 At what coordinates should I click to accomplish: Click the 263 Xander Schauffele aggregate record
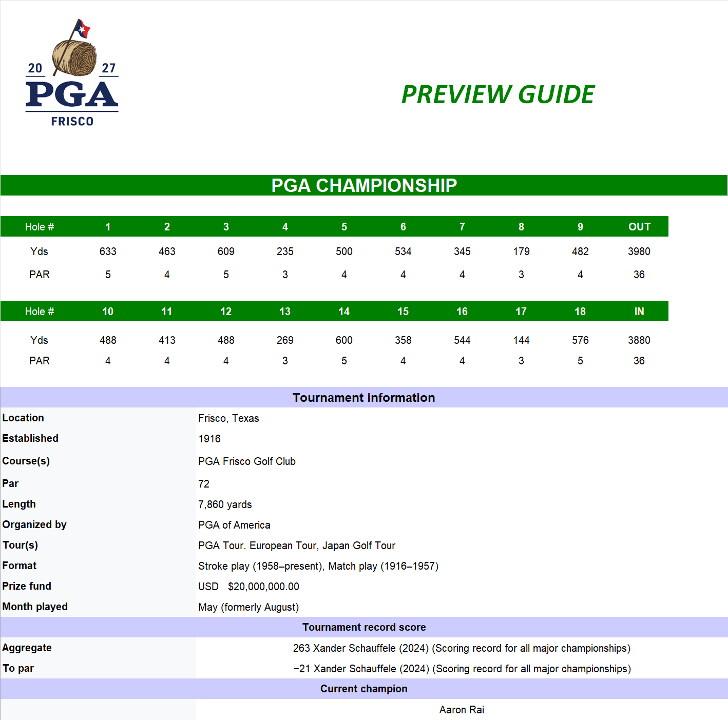click(462, 648)
